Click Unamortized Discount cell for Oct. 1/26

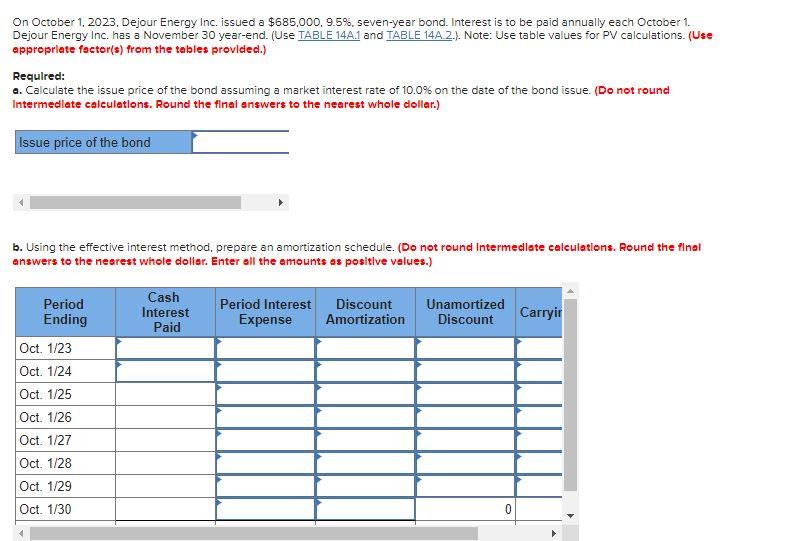tap(465, 417)
